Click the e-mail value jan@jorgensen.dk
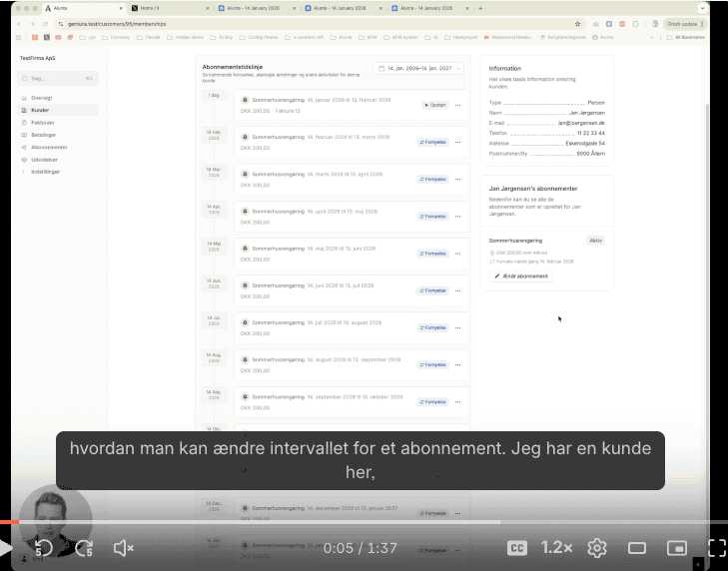Screen dimensions: 728x571 [581, 123]
